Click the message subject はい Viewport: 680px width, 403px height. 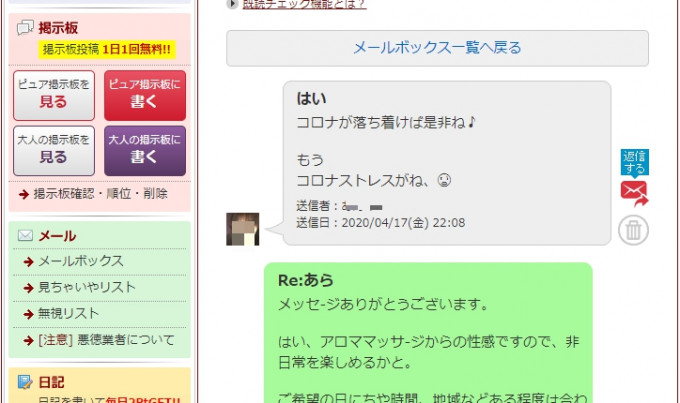(311, 98)
